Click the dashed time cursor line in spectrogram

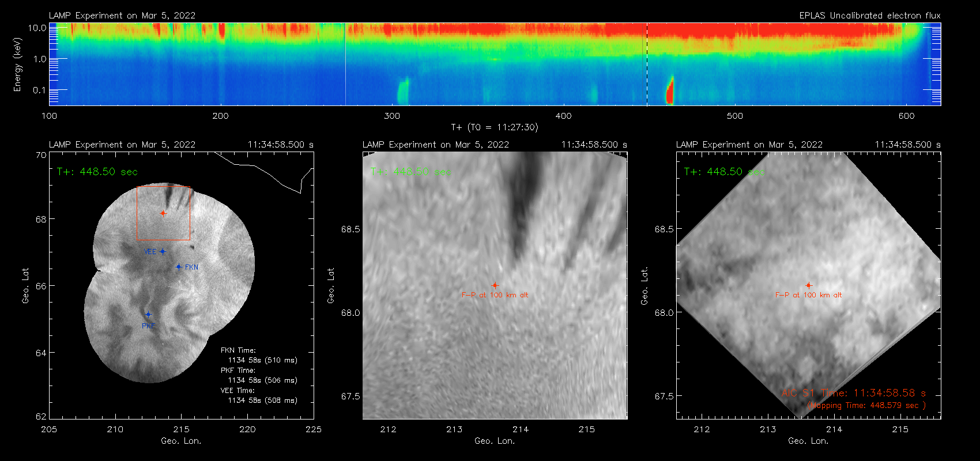pyautogui.click(x=647, y=64)
